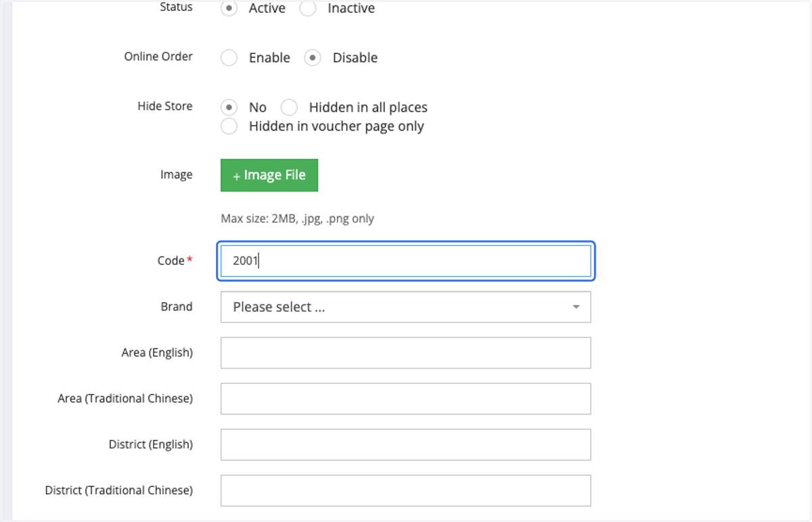Image resolution: width=812 pixels, height=522 pixels.
Task: Select the Active status radio button
Action: 229,9
